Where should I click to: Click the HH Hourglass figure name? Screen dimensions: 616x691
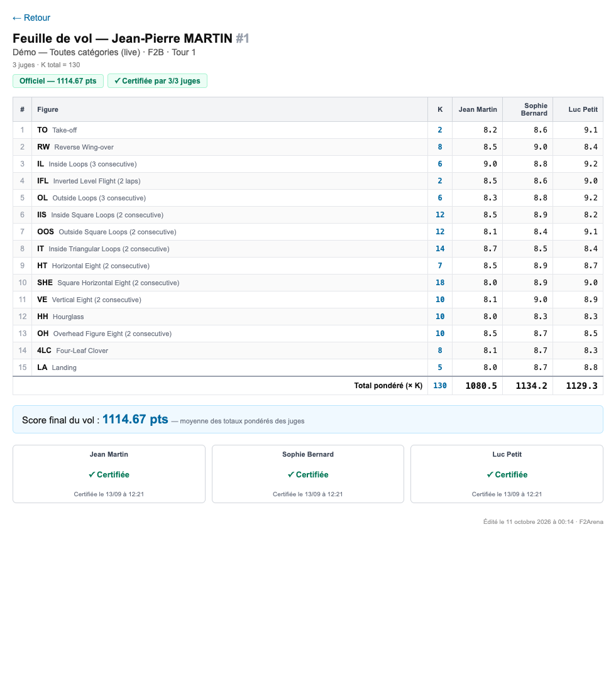60,317
